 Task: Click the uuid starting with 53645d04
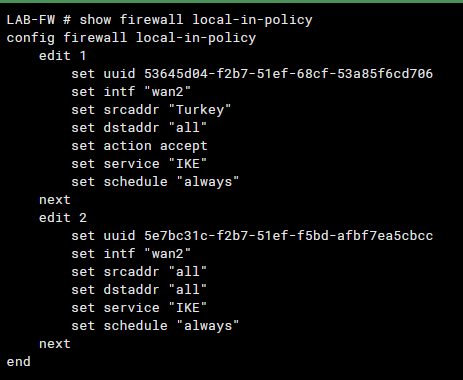[288, 74]
